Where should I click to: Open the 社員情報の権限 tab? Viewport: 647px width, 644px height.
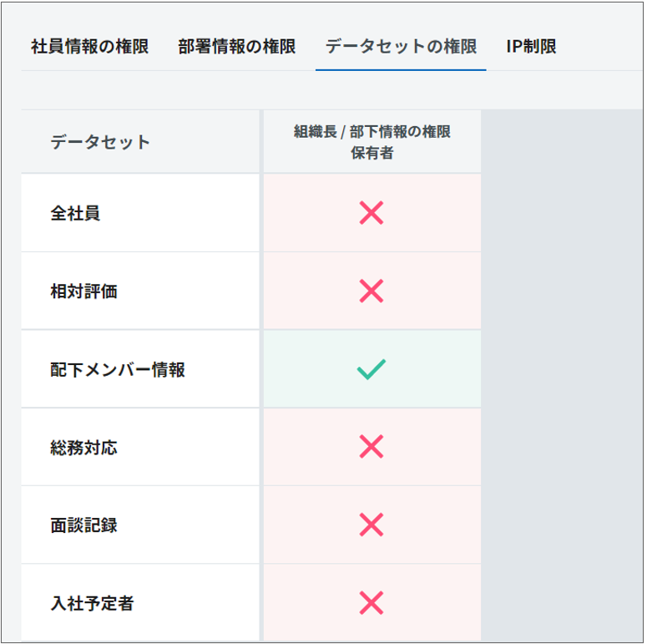click(x=89, y=47)
